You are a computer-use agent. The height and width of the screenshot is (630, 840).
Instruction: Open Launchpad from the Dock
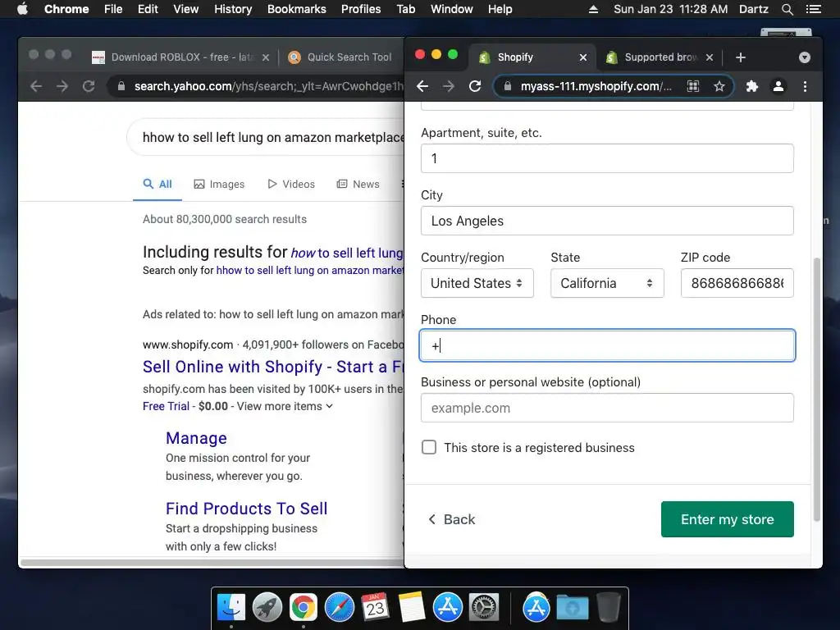tap(267, 608)
